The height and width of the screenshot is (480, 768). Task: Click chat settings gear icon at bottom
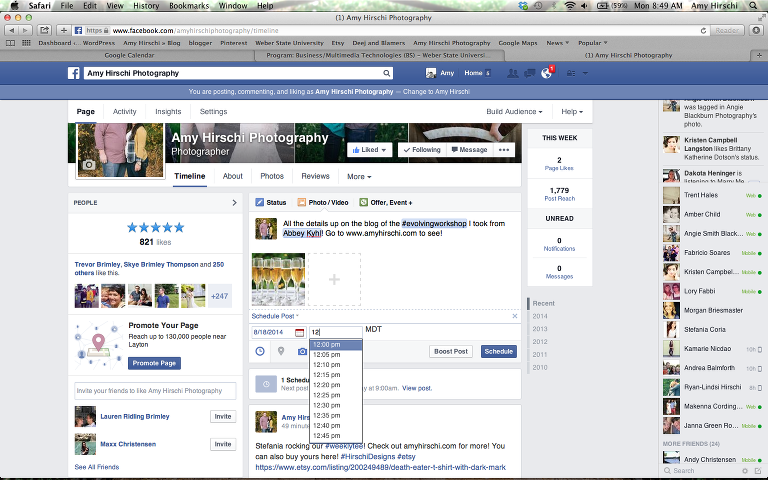(x=744, y=471)
